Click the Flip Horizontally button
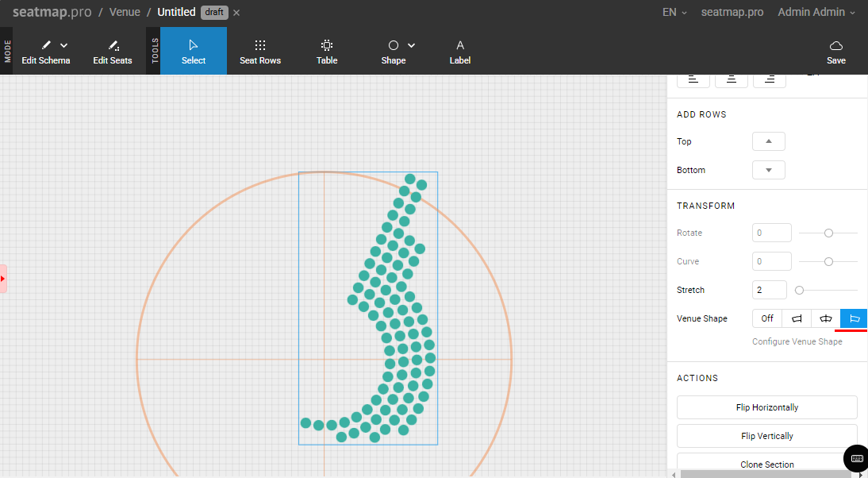 [766, 407]
